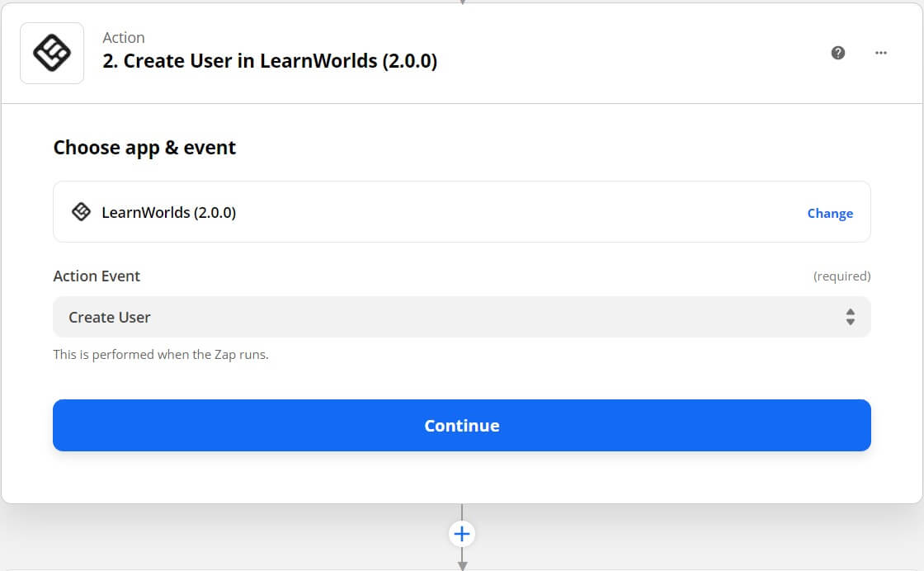Click "This is performed when the Zap runs." text
This screenshot has height=571, width=924.
(x=161, y=355)
